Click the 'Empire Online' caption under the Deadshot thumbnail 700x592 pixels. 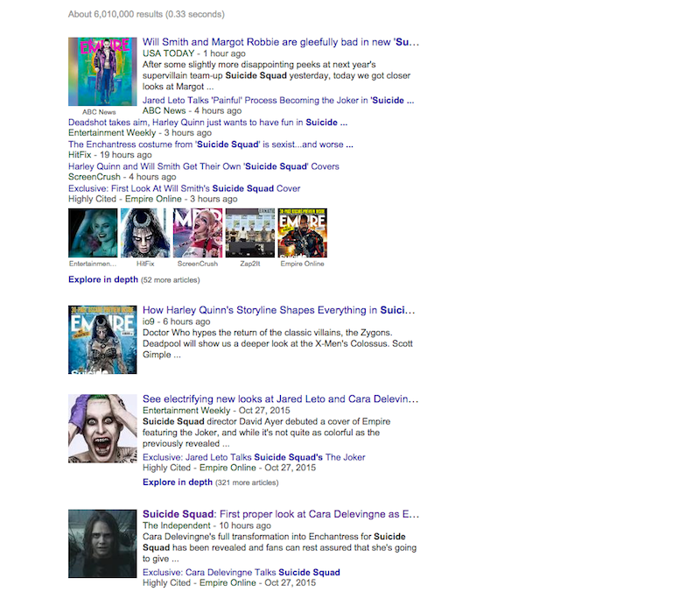pos(302,264)
